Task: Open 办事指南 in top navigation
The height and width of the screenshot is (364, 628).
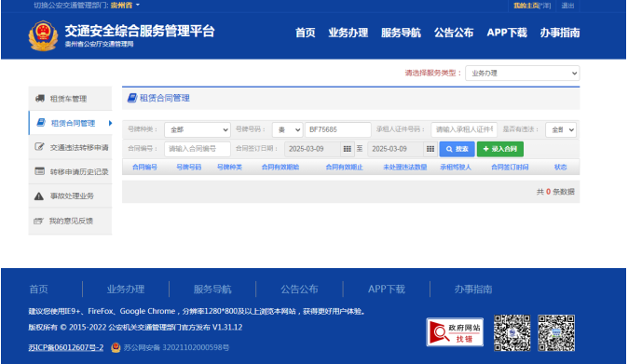Action: tap(560, 33)
